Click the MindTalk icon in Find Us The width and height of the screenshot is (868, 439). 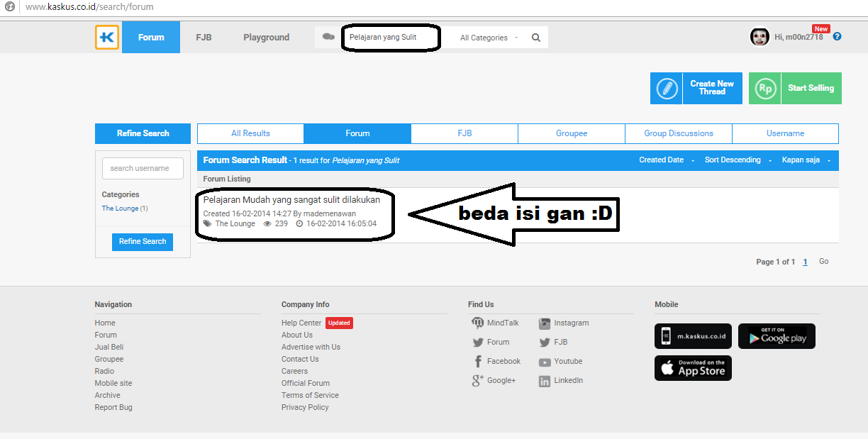[477, 323]
